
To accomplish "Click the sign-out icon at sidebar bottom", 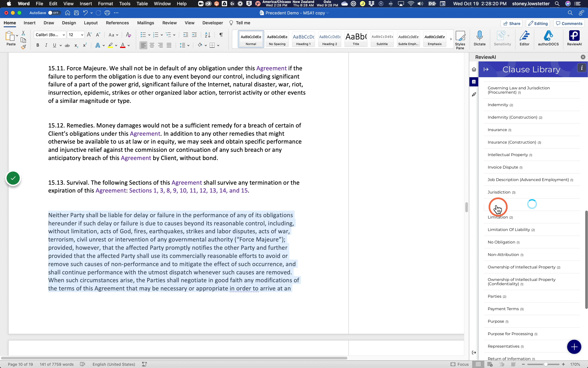I will pyautogui.click(x=474, y=352).
